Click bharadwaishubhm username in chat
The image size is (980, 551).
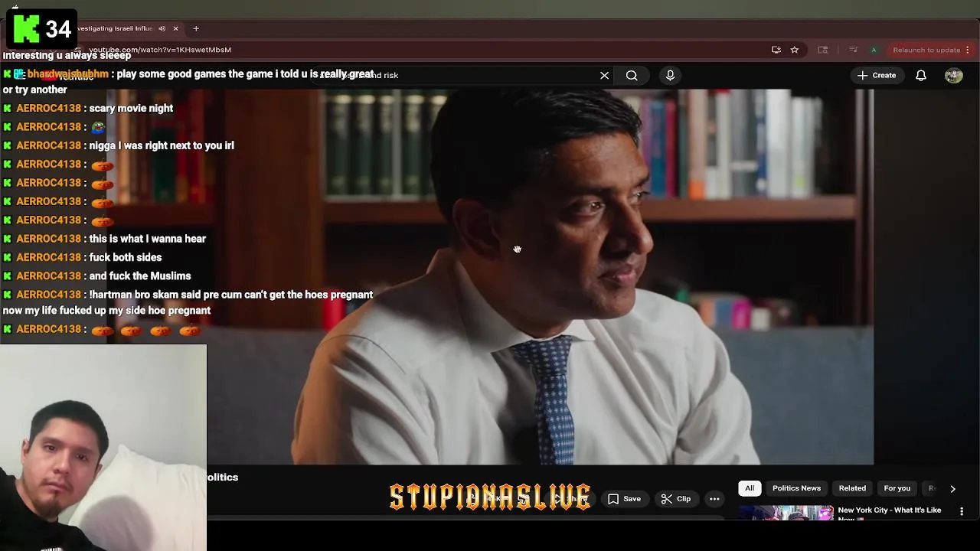(67, 74)
